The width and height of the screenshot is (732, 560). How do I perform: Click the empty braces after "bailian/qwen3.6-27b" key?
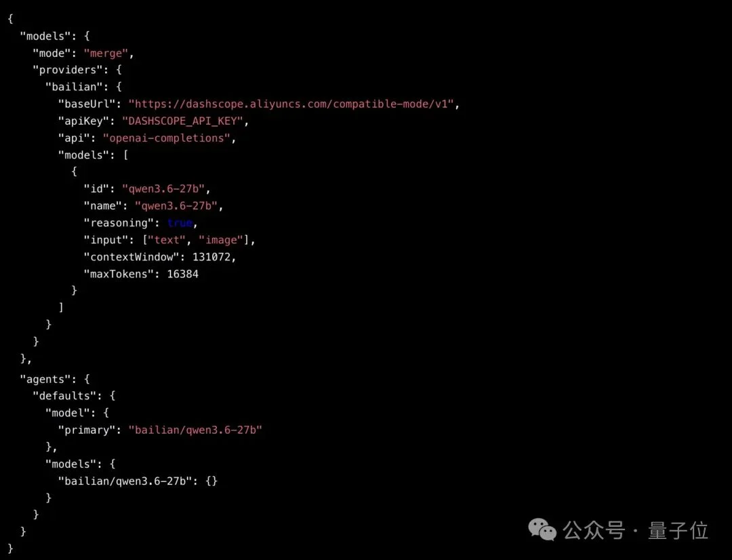(211, 481)
